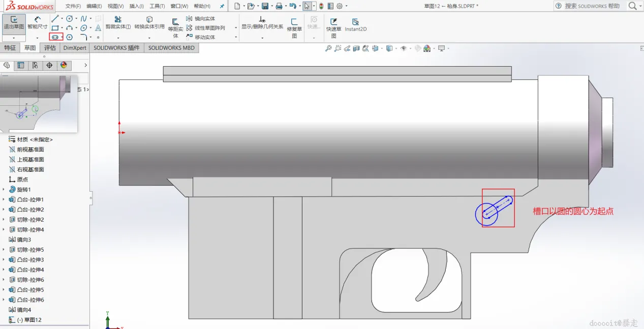Click the Smart Dimension (智能尺寸) tool
The image size is (644, 329).
[37, 22]
